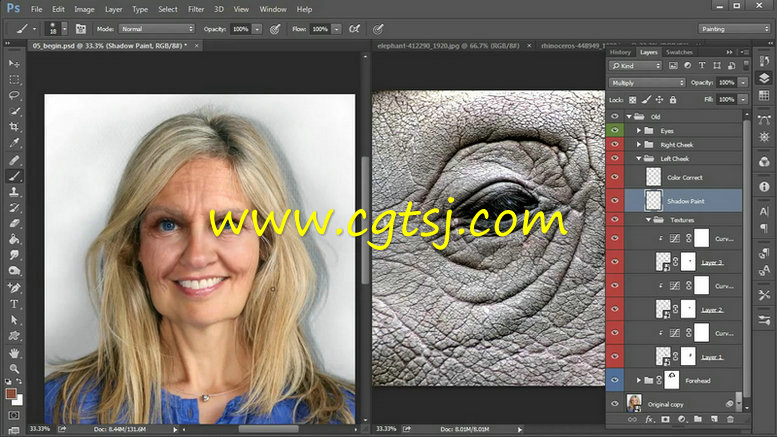
Task: Click the background color swatch
Action: point(18,399)
